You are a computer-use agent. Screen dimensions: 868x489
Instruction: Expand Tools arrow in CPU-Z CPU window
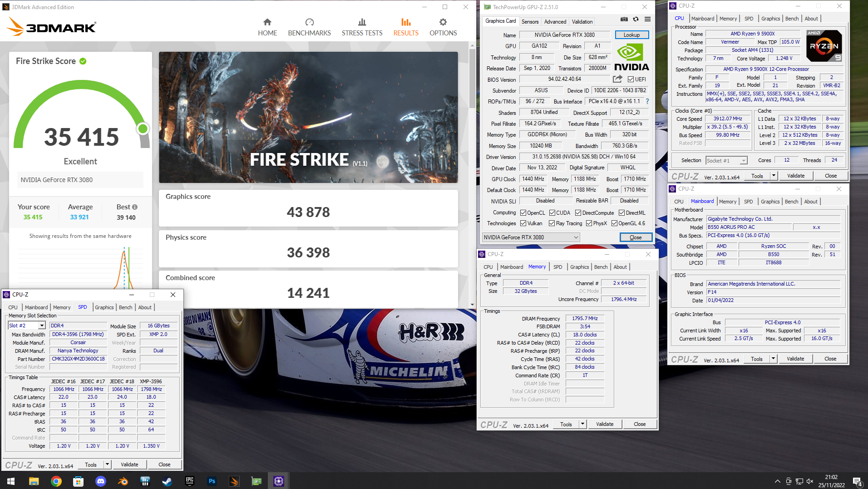pyautogui.click(x=774, y=176)
